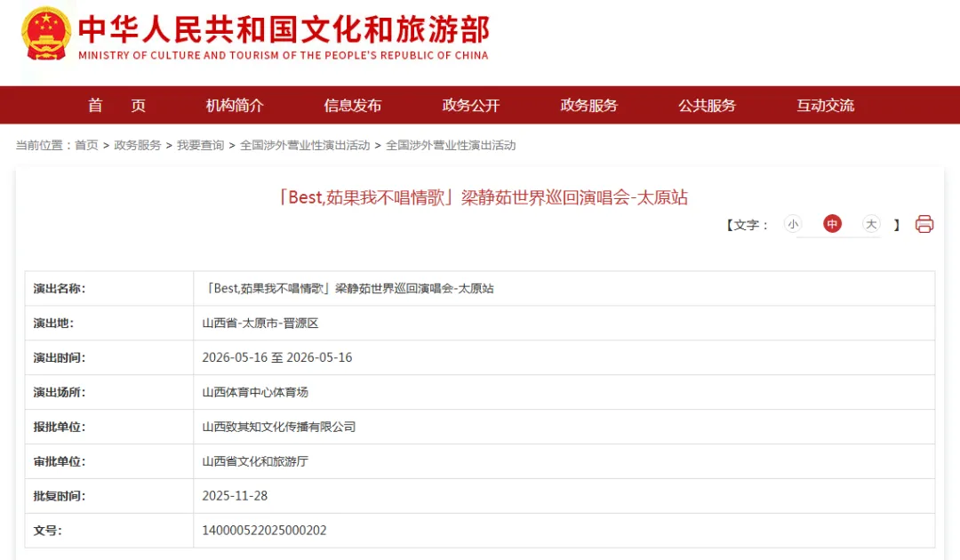Click the 报批单位 row label

[x=60, y=428]
